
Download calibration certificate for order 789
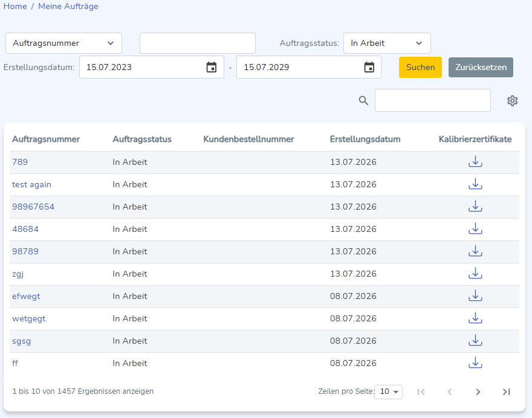click(x=475, y=162)
